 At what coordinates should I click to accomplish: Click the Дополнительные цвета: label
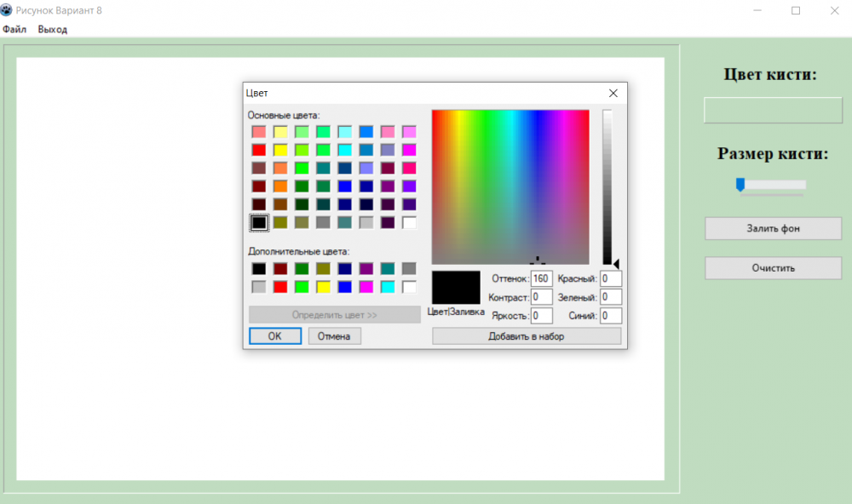click(x=299, y=251)
